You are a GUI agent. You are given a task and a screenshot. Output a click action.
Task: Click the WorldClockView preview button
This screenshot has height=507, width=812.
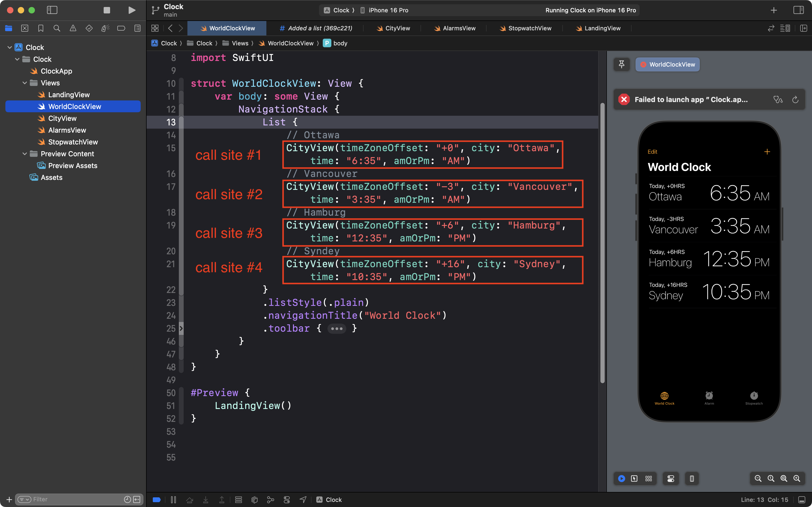tap(667, 64)
